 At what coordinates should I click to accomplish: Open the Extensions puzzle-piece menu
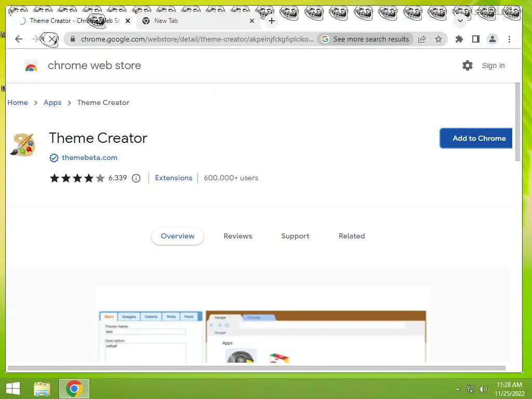pyautogui.click(x=459, y=39)
